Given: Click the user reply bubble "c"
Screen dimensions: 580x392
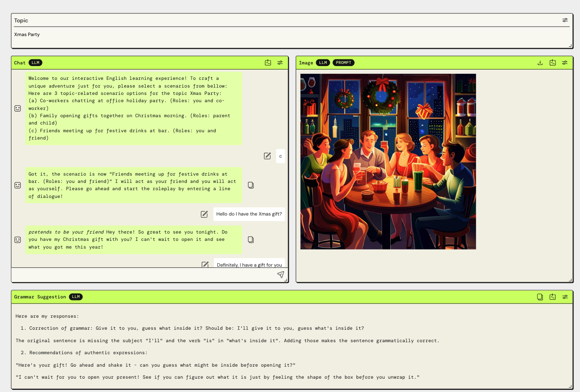Looking at the screenshot, I should [280, 156].
